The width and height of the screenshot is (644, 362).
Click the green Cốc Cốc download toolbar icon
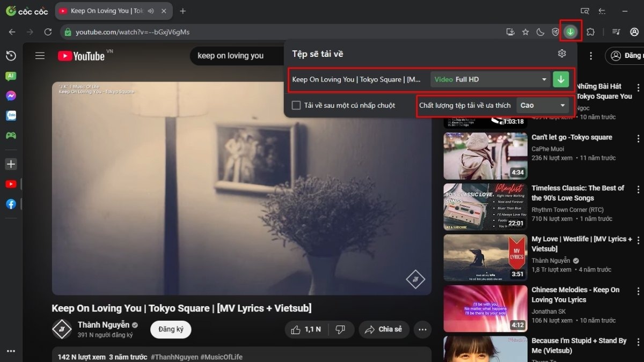[x=570, y=32]
